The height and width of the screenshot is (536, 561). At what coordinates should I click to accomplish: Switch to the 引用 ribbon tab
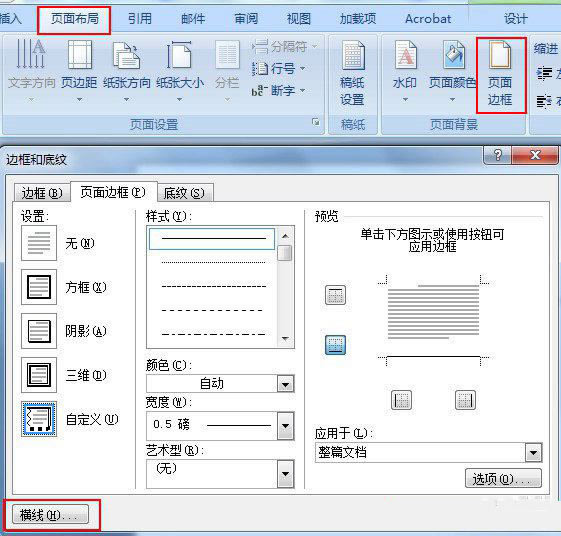(x=140, y=19)
